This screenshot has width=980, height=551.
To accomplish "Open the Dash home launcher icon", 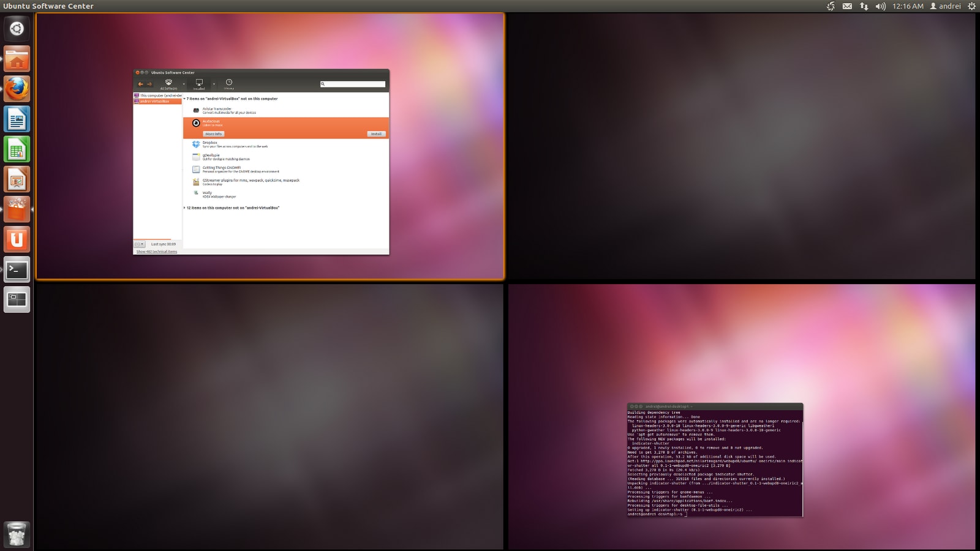I will 17,28.
